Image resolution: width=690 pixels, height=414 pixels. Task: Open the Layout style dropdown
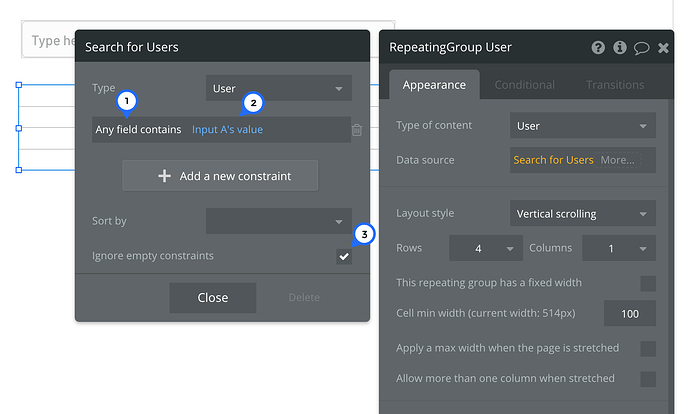coord(582,214)
